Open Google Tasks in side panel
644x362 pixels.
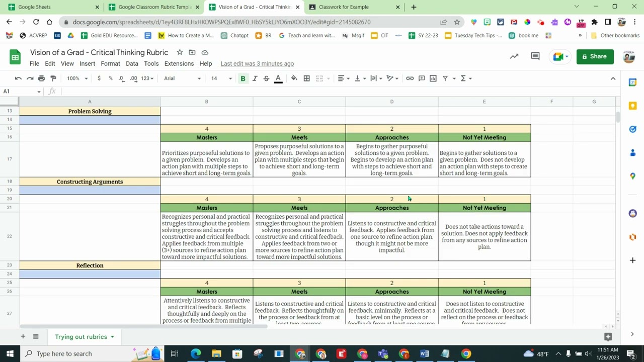(633, 129)
